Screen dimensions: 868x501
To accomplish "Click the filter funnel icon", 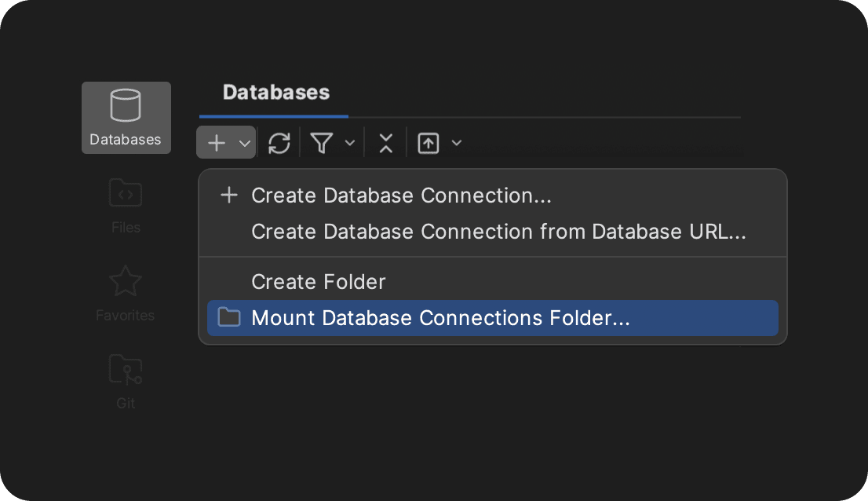I will click(x=322, y=143).
